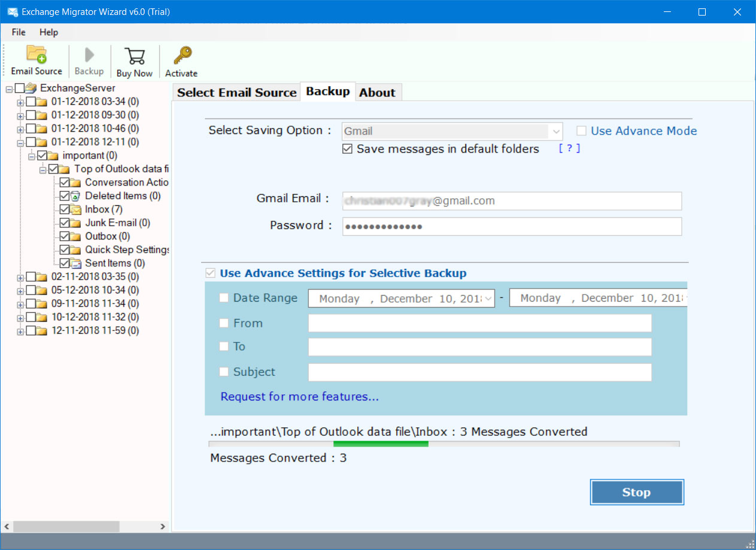Screen dimensions: 756x550
Task: Click the scroll right arrow in tree panel
Action: pos(163,527)
